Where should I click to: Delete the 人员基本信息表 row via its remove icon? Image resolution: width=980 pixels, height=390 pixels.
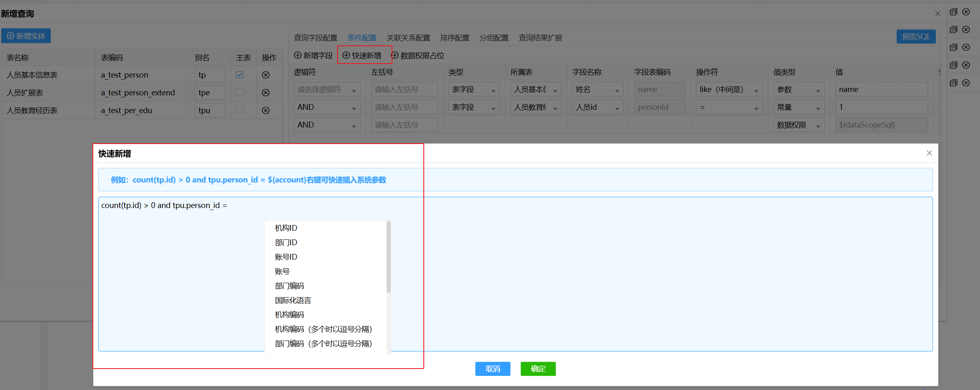point(266,75)
